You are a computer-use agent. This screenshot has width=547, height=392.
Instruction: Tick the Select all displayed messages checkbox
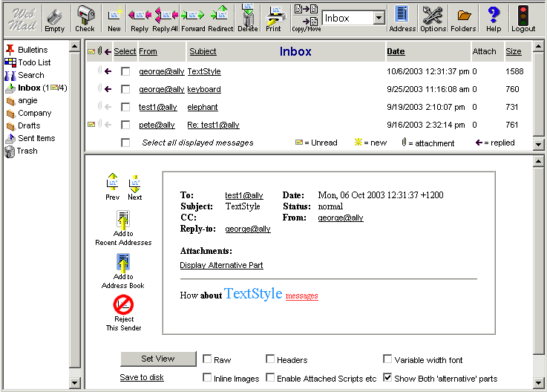click(x=125, y=143)
